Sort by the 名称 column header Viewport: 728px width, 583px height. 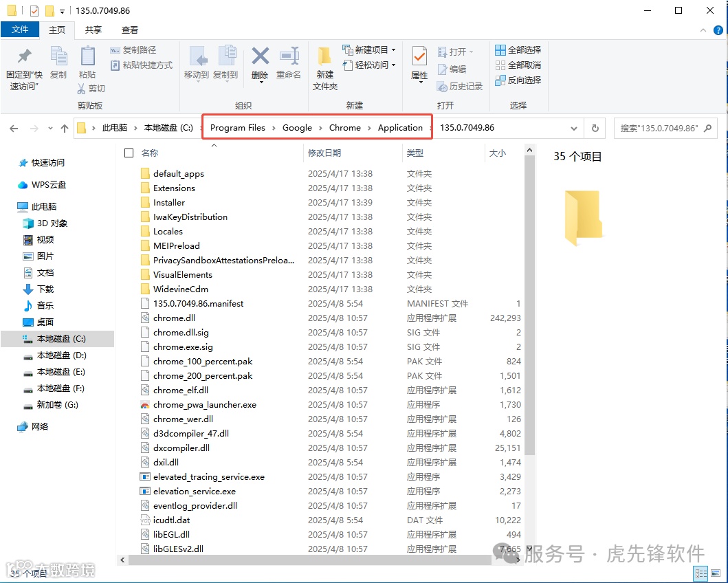click(150, 153)
